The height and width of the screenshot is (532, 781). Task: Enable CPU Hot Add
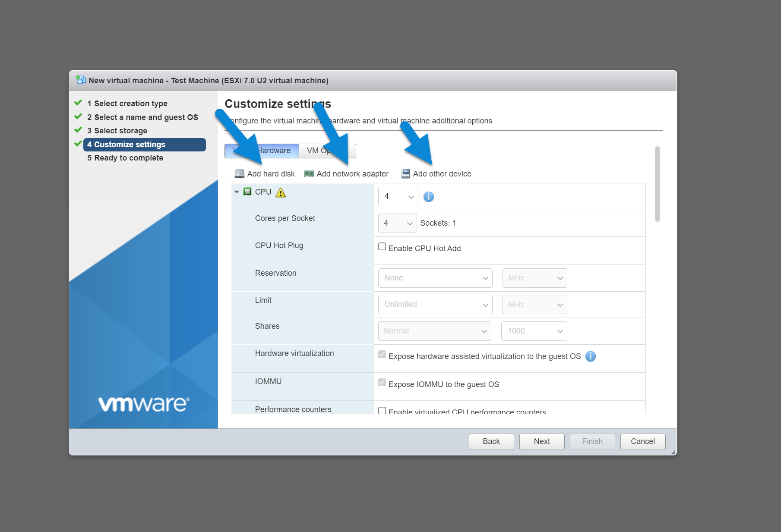pos(382,246)
